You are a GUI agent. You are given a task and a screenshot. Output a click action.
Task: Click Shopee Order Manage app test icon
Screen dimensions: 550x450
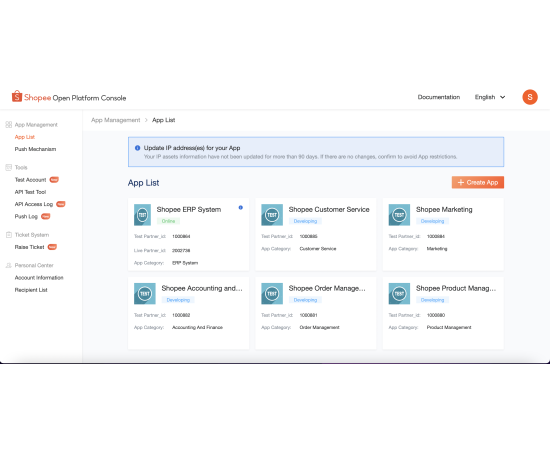tap(272, 294)
